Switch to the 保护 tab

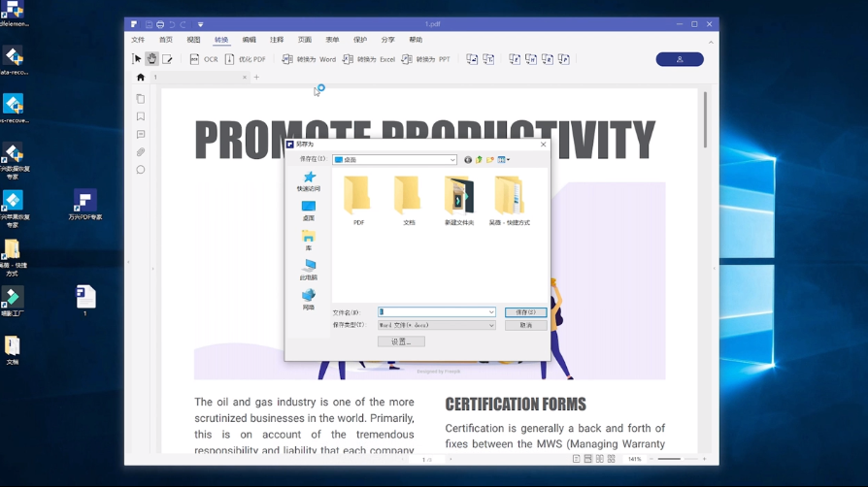pyautogui.click(x=360, y=40)
